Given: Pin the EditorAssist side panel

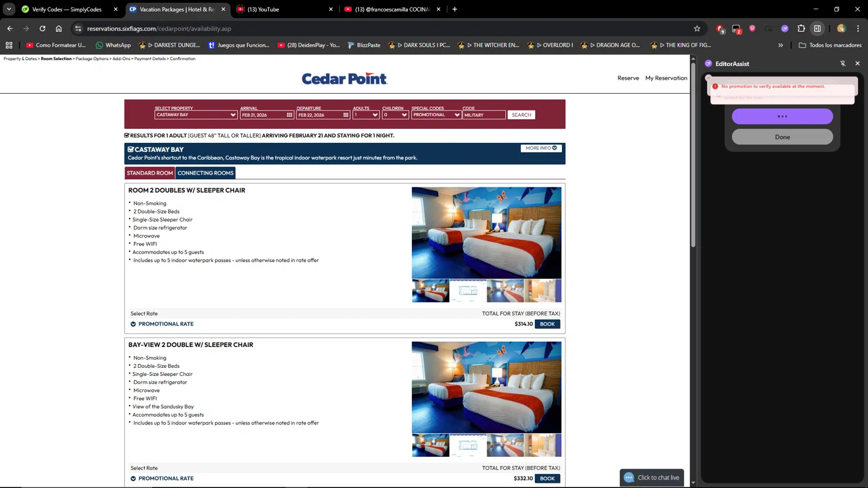Looking at the screenshot, I should click(x=843, y=64).
